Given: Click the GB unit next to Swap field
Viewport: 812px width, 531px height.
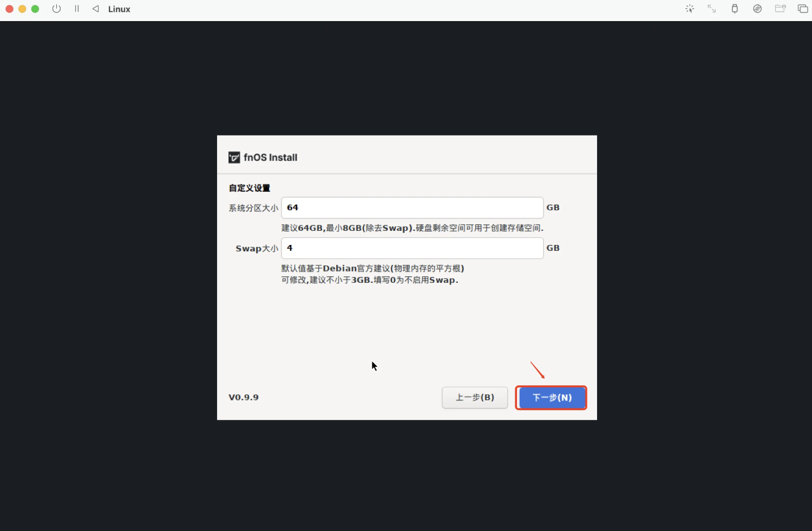Looking at the screenshot, I should click(x=553, y=248).
